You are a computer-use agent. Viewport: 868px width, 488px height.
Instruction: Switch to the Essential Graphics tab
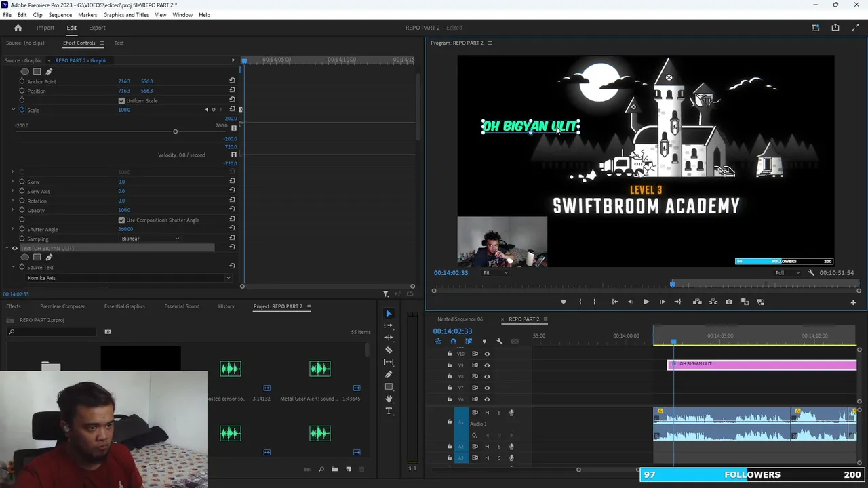[125, 306]
